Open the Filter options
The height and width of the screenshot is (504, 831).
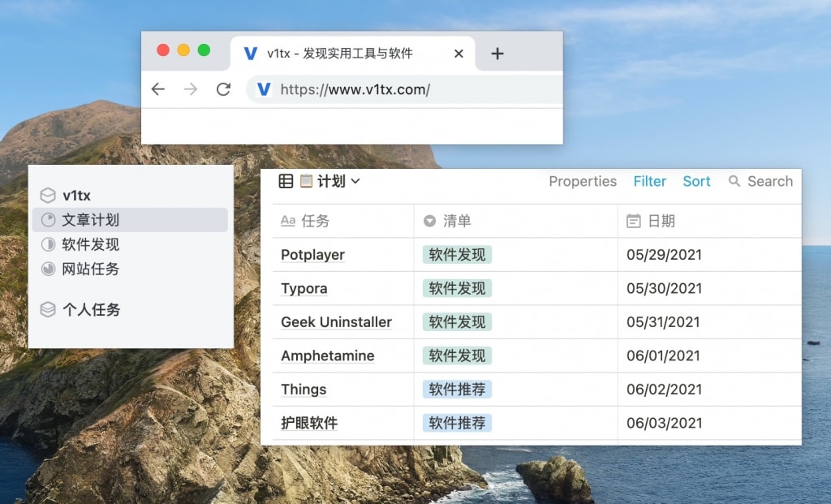coord(650,181)
